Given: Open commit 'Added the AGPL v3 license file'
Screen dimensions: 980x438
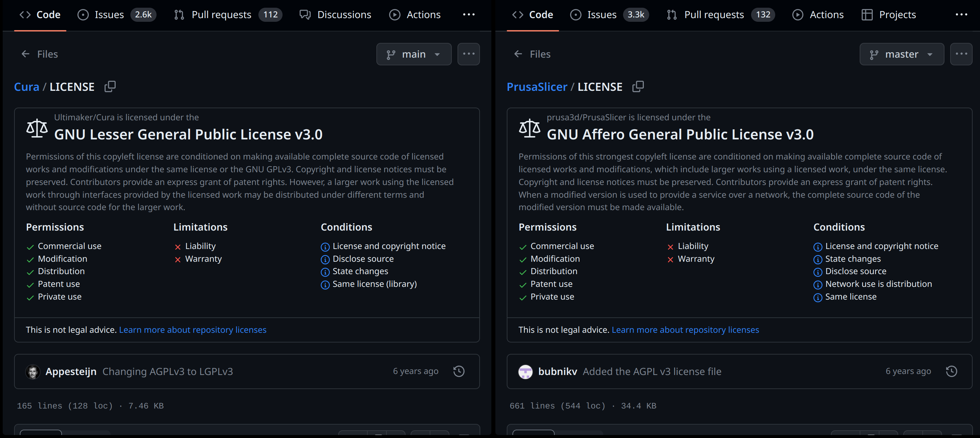Looking at the screenshot, I should 652,371.
